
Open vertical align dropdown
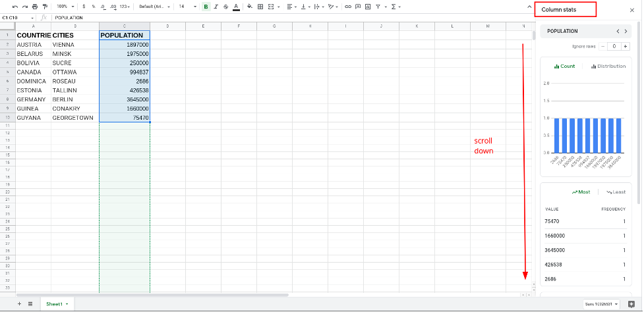tap(305, 7)
